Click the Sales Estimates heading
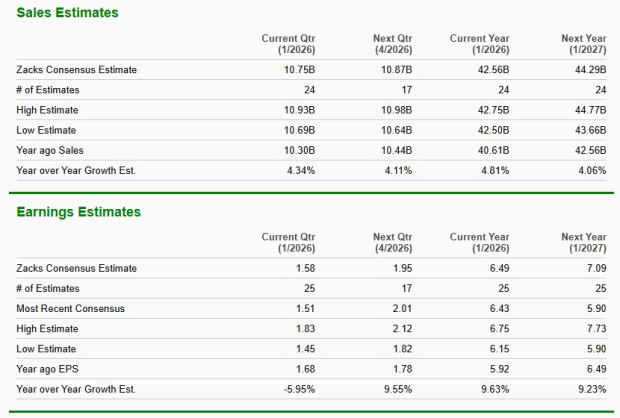Image resolution: width=620 pixels, height=418 pixels. [x=67, y=13]
